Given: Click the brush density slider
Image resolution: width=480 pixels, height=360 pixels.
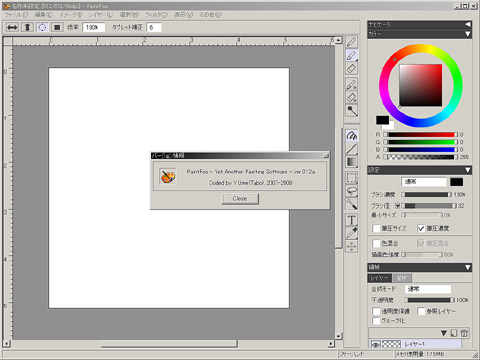Looking at the screenshot, I should coord(427,194).
